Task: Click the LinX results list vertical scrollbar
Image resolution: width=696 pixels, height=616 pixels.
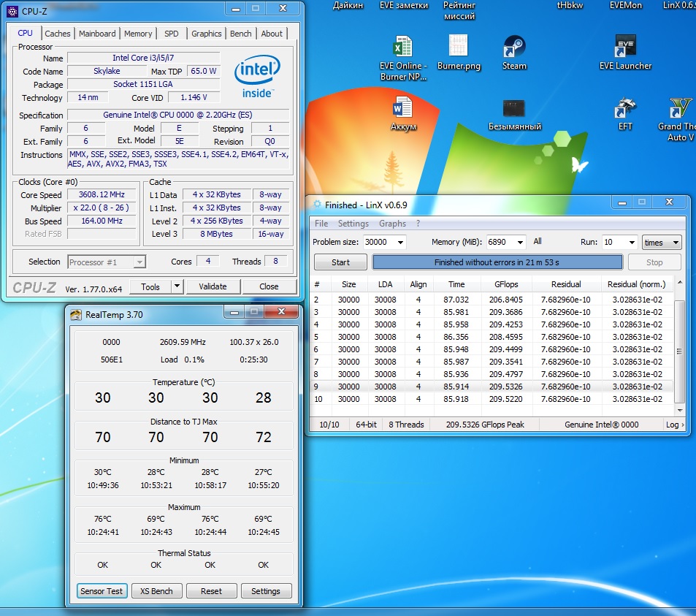Action: point(680,351)
